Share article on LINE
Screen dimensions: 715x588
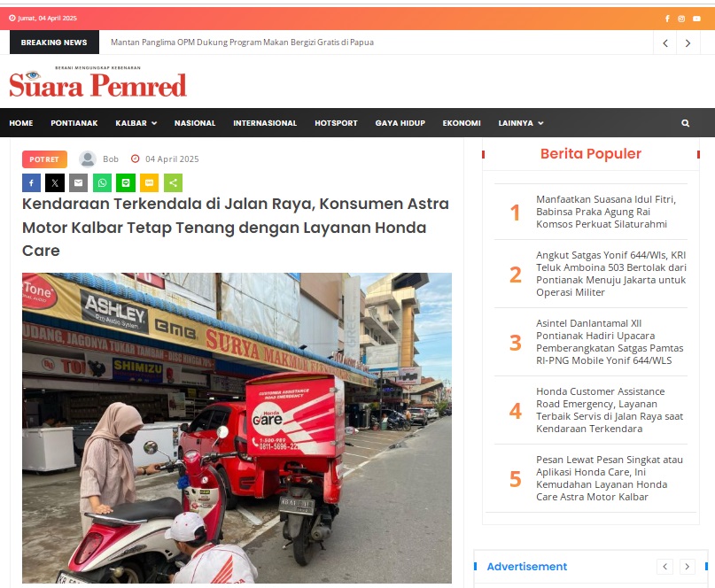click(x=126, y=182)
